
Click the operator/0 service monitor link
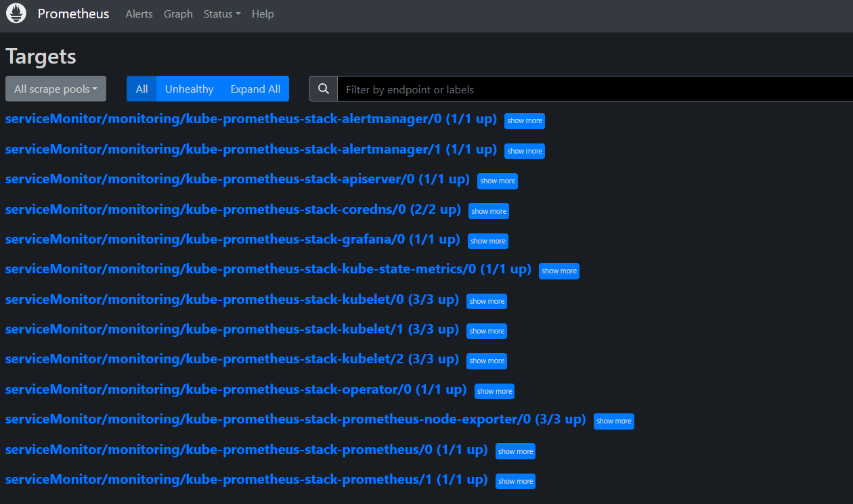[x=236, y=390]
